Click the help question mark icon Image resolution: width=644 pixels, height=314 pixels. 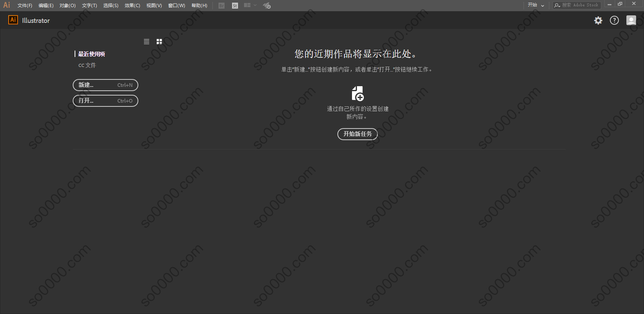point(614,21)
